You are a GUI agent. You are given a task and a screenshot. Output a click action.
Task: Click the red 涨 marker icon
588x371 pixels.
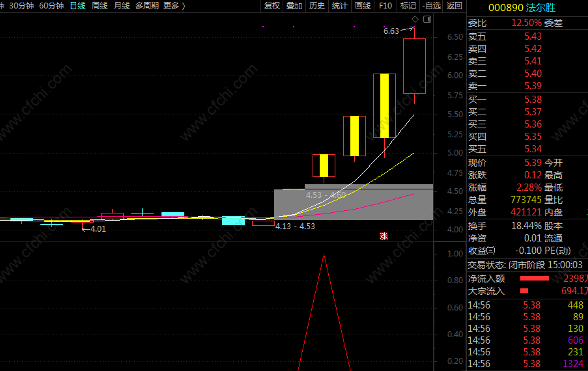coord(384,236)
